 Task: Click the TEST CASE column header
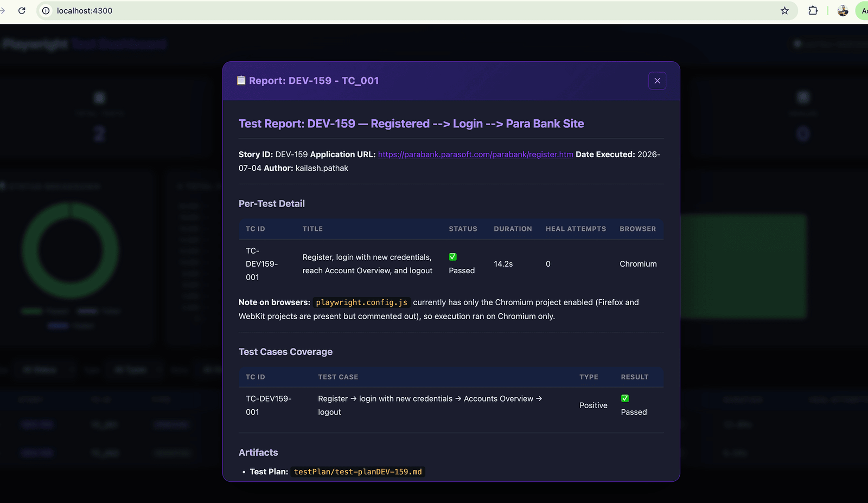(338, 377)
